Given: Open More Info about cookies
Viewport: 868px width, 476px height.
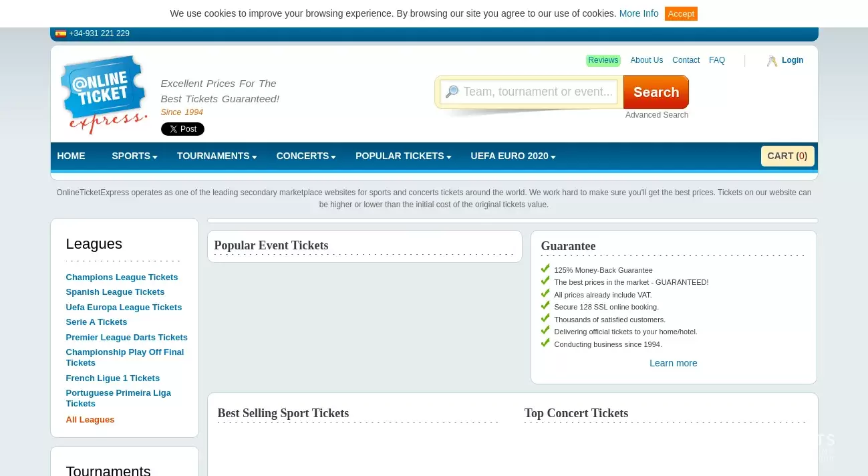Looking at the screenshot, I should click(639, 13).
